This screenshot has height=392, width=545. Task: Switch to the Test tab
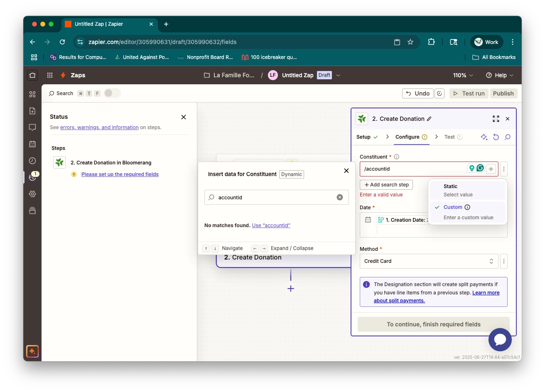454,137
